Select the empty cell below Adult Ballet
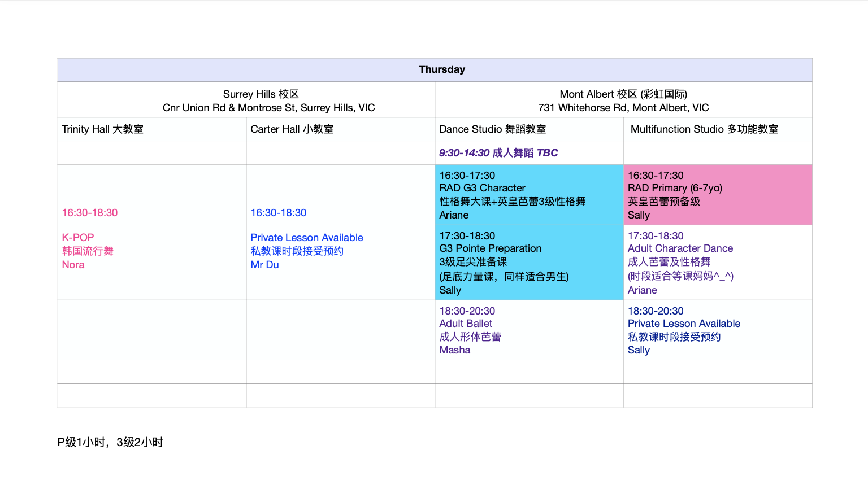868x489 pixels. [529, 372]
